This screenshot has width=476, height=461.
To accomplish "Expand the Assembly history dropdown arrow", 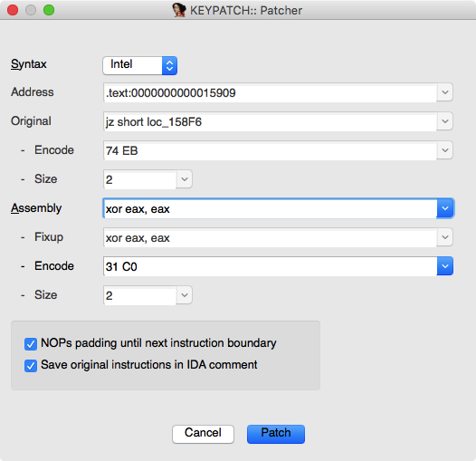I will tap(445, 208).
